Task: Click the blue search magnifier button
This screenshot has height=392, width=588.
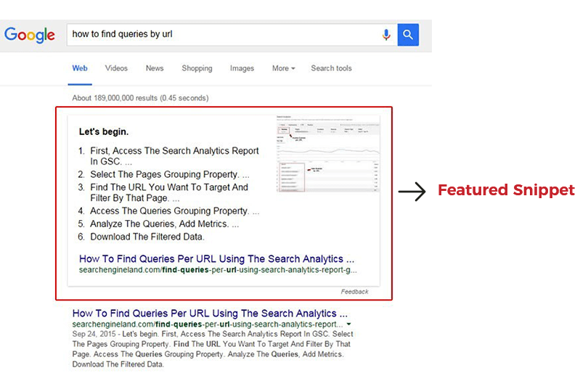Action: 408,35
